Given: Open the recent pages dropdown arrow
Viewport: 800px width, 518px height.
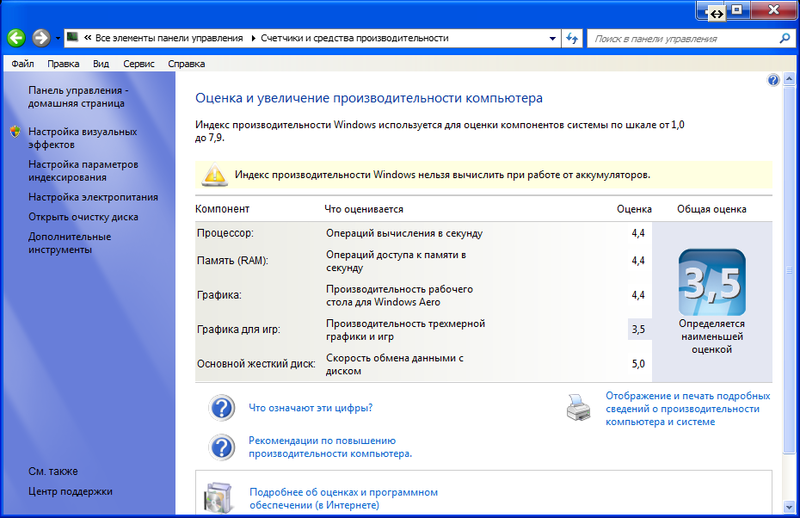Looking at the screenshot, I should tap(59, 38).
